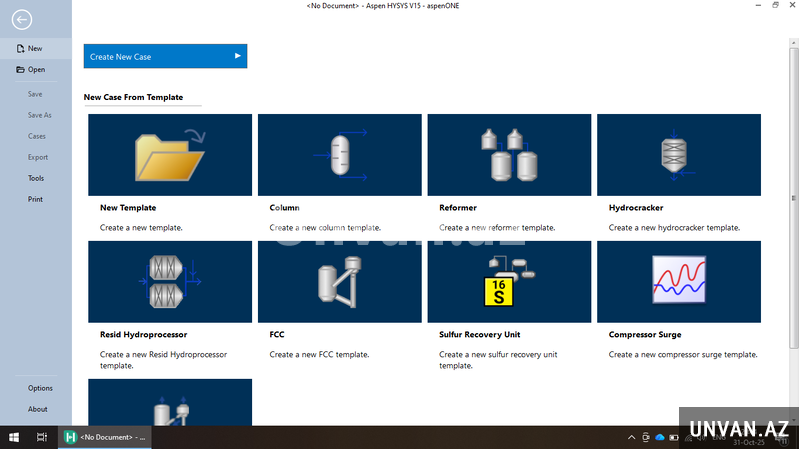This screenshot has height=449, width=799.
Task: Click the back arrow circle icon
Action: (21, 19)
